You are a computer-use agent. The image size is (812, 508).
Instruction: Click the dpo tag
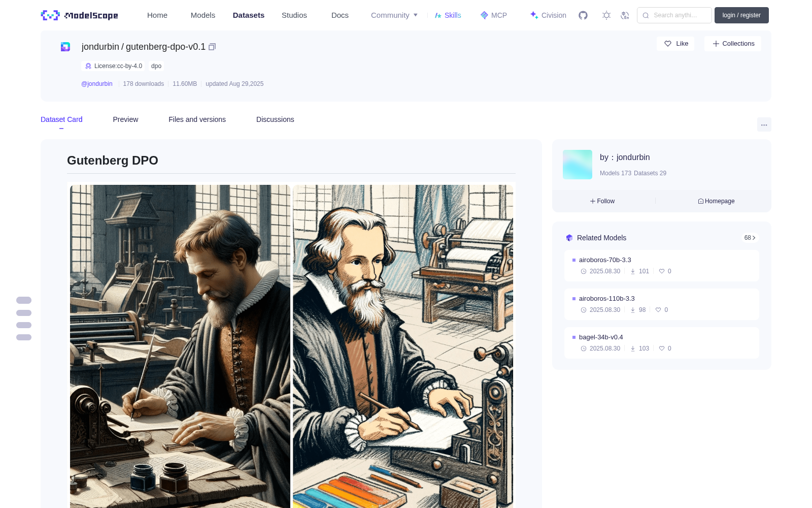pos(156,66)
